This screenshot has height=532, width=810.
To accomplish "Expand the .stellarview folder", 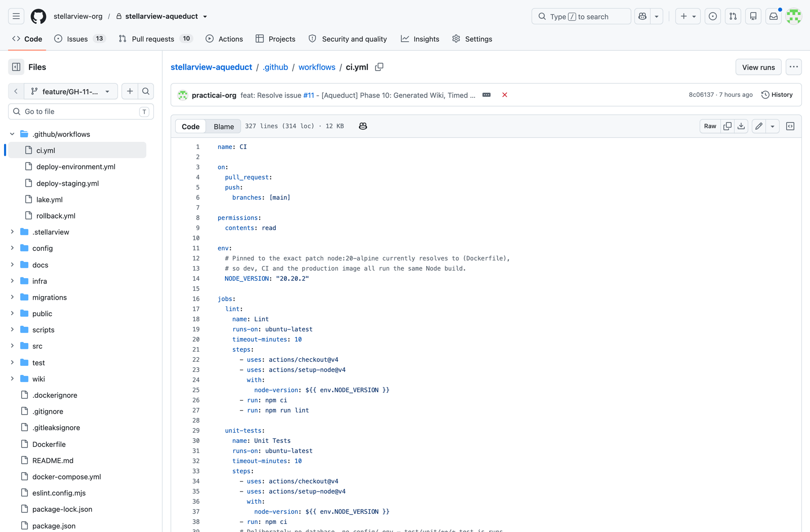I will (12, 232).
